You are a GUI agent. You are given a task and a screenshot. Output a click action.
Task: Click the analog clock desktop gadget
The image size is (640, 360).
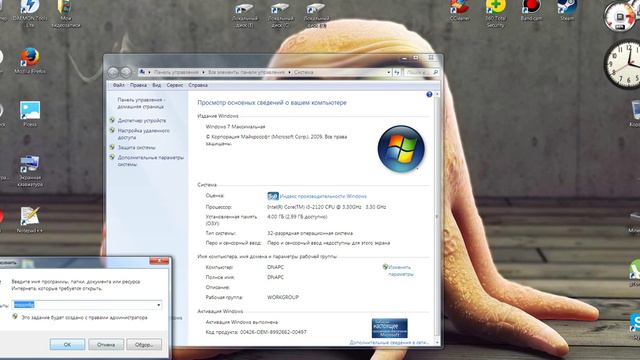tap(622, 64)
